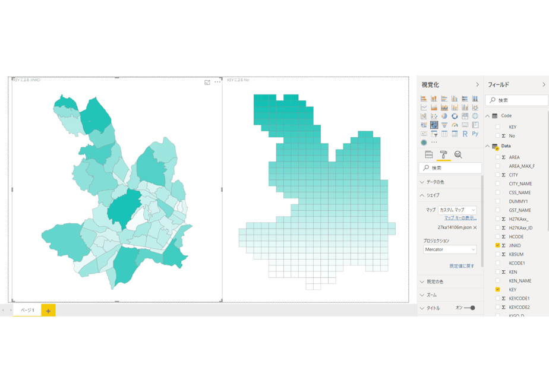Image resolution: width=549 pixels, height=392 pixels.
Task: Select the clustered column chart visual
Action: pyautogui.click(x=455, y=99)
